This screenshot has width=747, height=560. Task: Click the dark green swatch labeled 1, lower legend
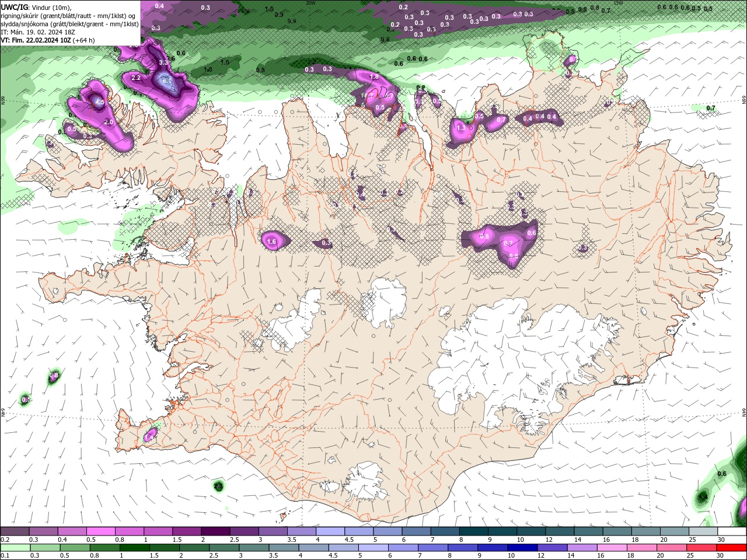[134, 548]
